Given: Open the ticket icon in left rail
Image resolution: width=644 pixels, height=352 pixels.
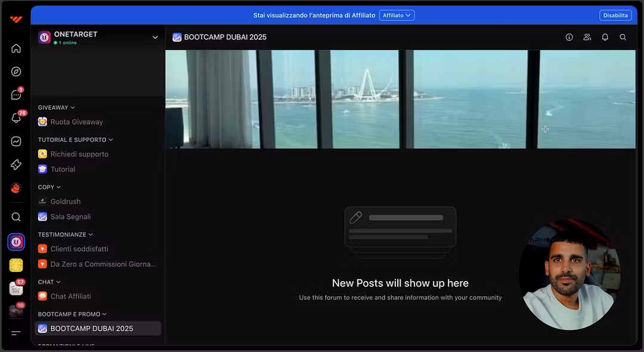Looking at the screenshot, I should 16,164.
